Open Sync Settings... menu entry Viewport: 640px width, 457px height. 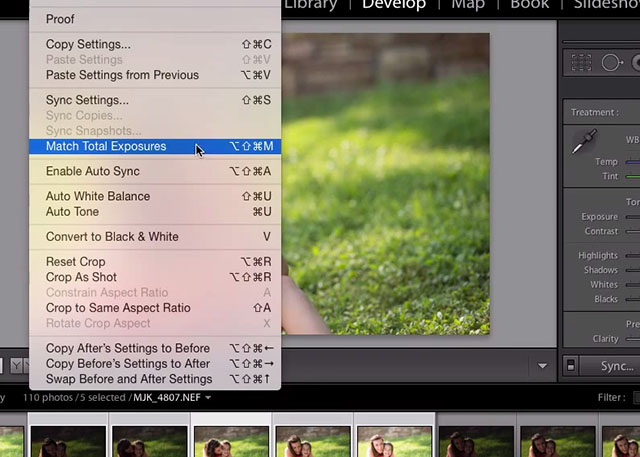(x=155, y=100)
